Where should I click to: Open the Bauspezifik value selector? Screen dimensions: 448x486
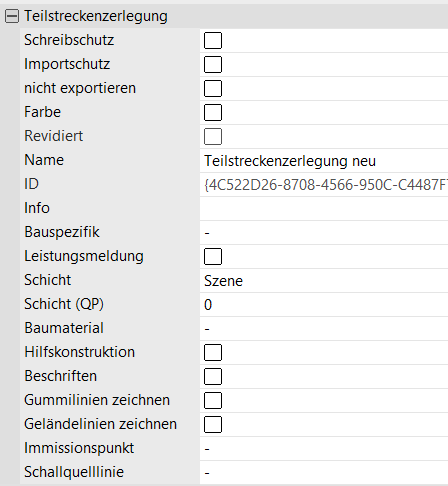(x=324, y=233)
